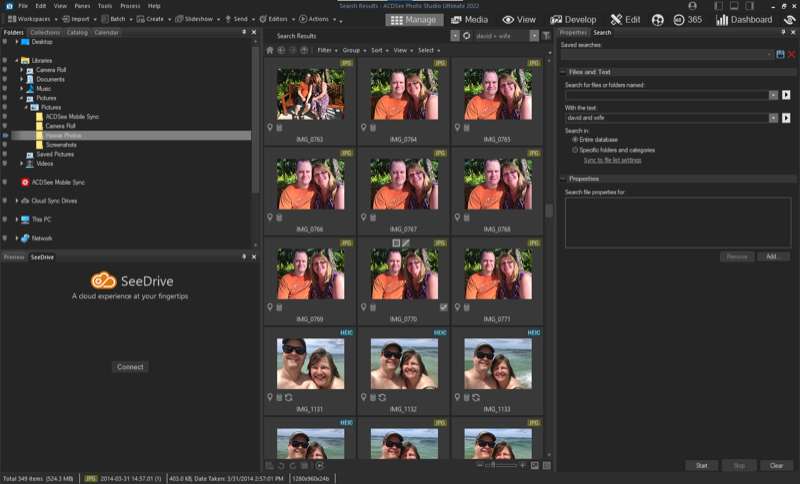Delete saved search with red X
The image size is (800, 484).
point(791,54)
